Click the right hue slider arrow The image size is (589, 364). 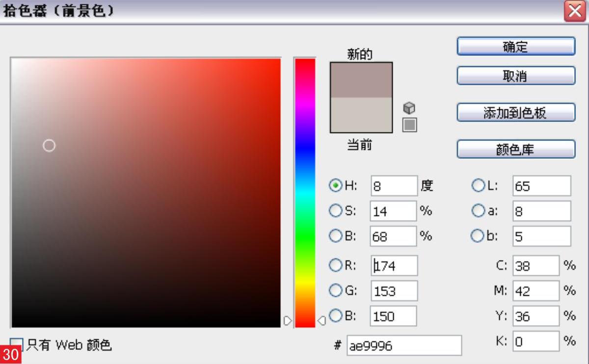pos(321,321)
